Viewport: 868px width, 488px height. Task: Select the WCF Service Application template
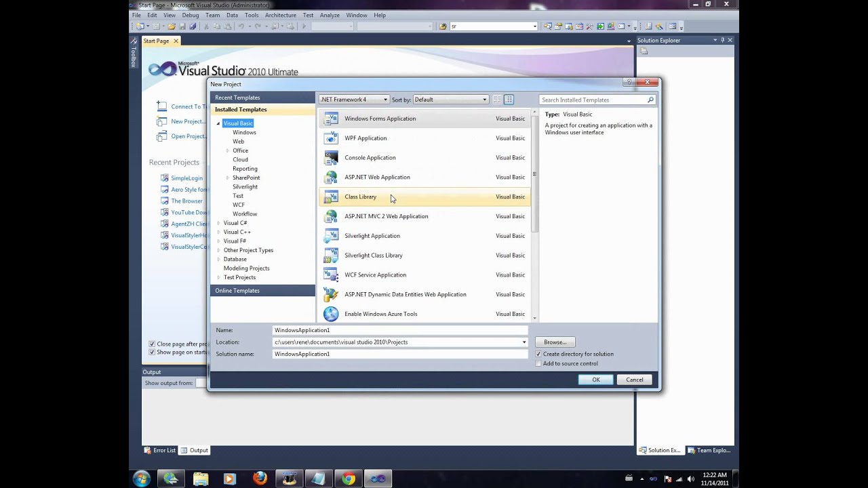tap(425, 275)
